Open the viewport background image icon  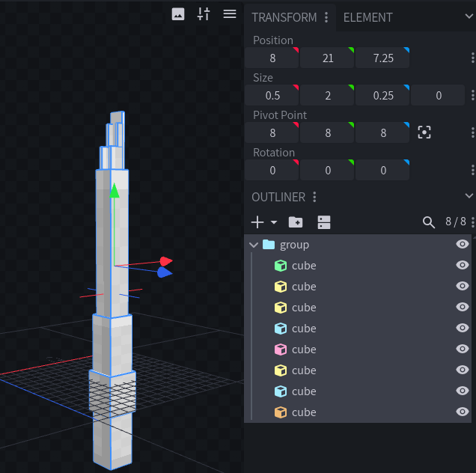click(x=178, y=14)
